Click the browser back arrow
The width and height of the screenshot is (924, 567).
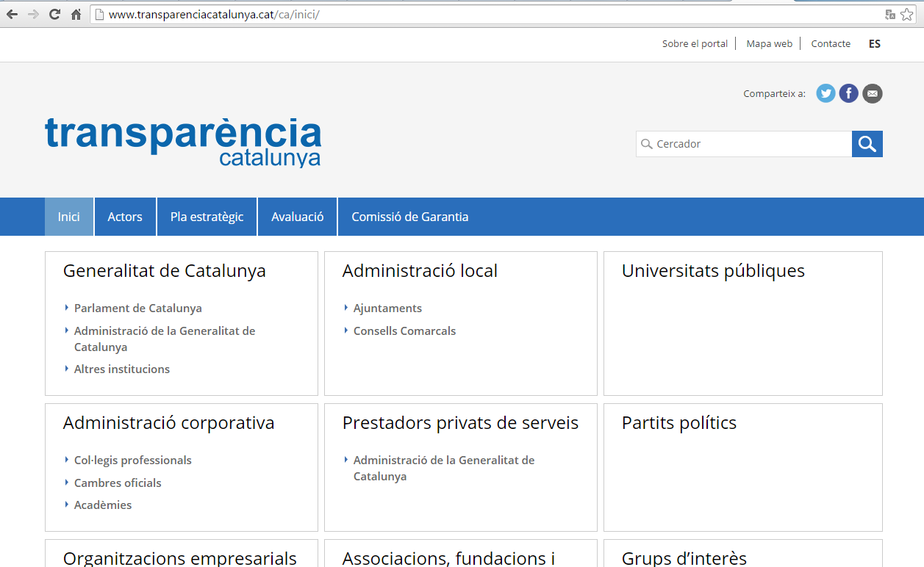[12, 15]
